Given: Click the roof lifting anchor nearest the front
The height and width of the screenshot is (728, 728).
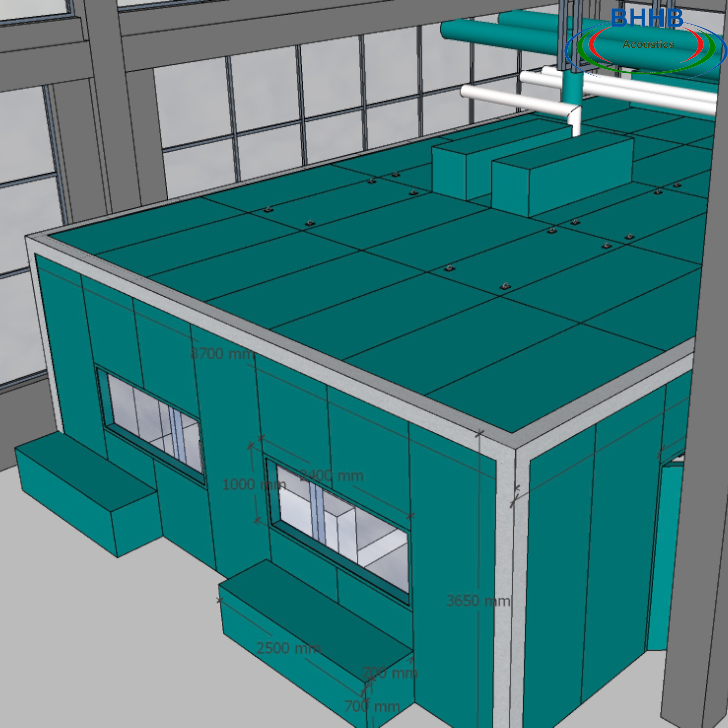Looking at the screenshot, I should pos(505,287).
